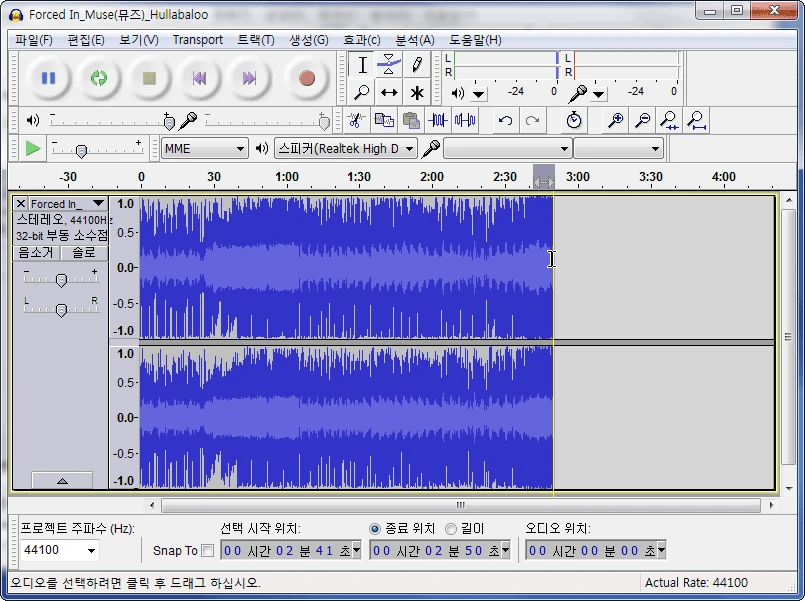
Task: Select the 종료 위치 radio button
Action: pos(375,529)
